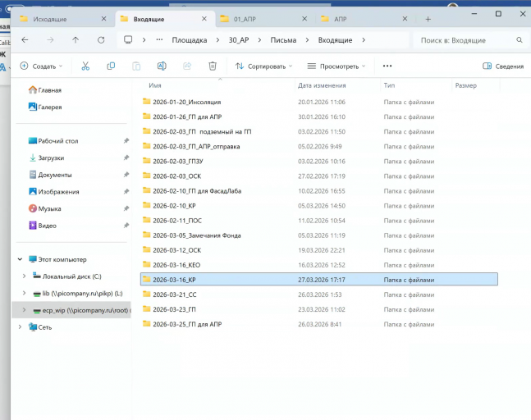The height and width of the screenshot is (420, 531).
Task: Click Площадка in breadcrumb path
Action: pos(190,40)
